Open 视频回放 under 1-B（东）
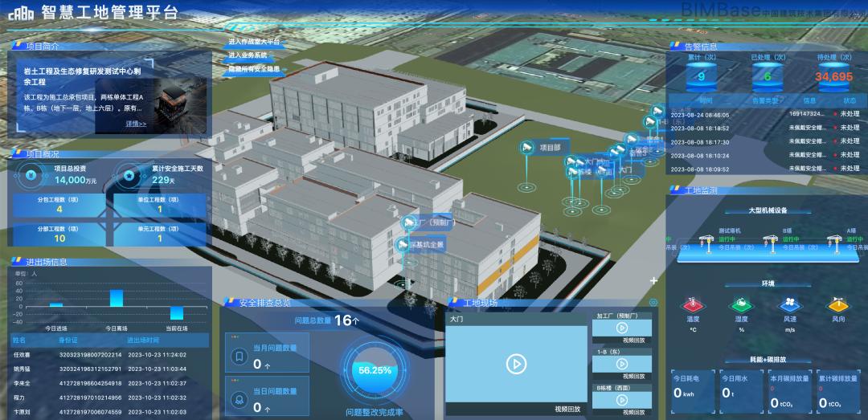This screenshot has width=868, height=420. pos(633,377)
